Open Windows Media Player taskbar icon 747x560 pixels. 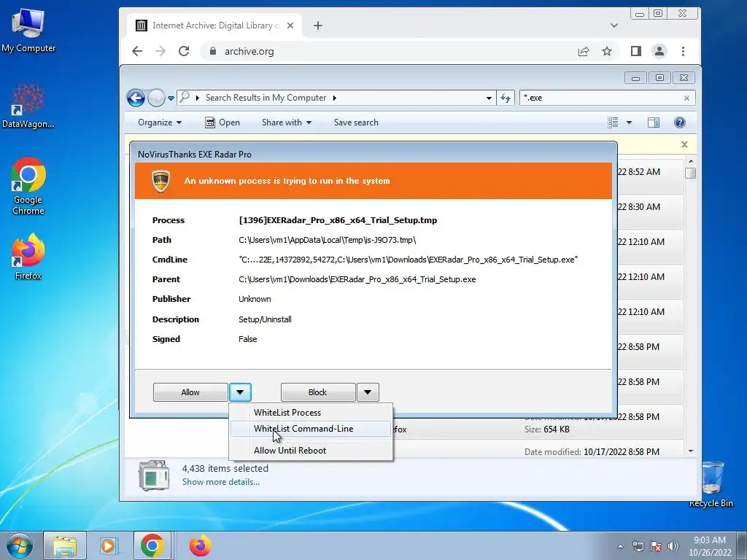(x=109, y=545)
